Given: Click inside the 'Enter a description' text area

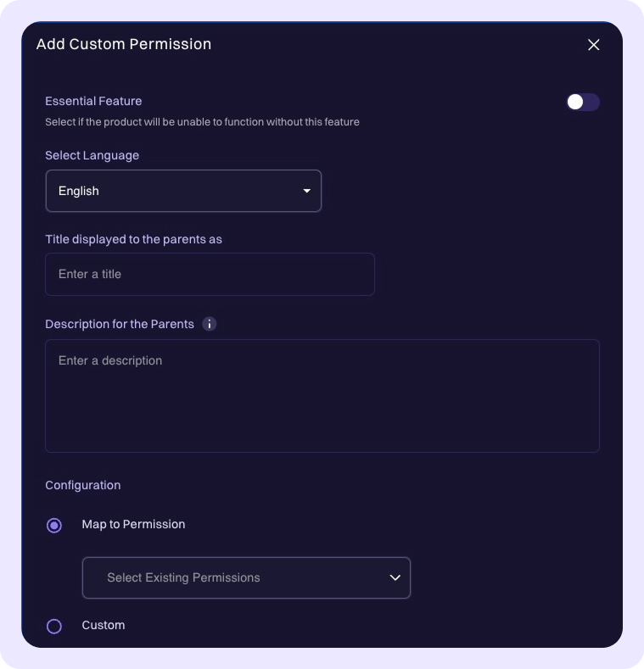Looking at the screenshot, I should pos(322,396).
